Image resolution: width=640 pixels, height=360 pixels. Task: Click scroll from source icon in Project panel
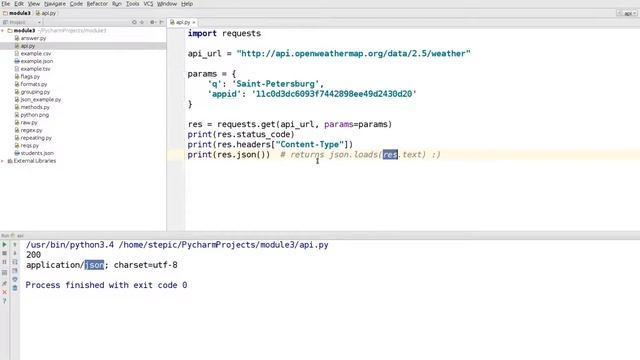click(x=134, y=22)
